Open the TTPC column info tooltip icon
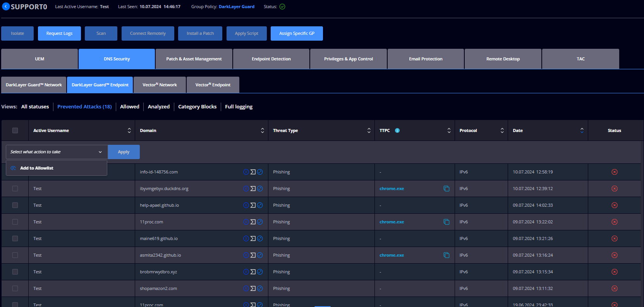 pyautogui.click(x=397, y=130)
